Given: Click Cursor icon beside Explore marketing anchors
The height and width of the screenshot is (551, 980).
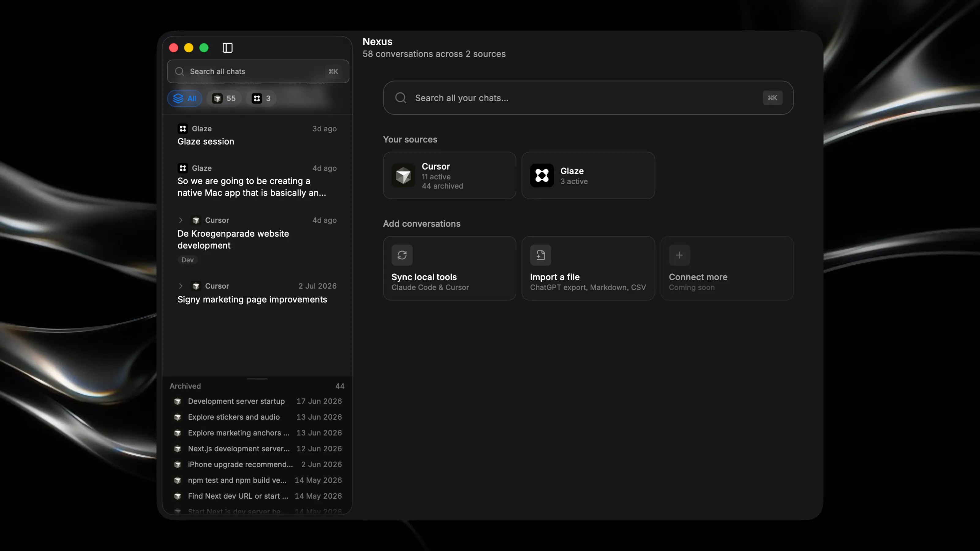Looking at the screenshot, I should [x=178, y=433].
